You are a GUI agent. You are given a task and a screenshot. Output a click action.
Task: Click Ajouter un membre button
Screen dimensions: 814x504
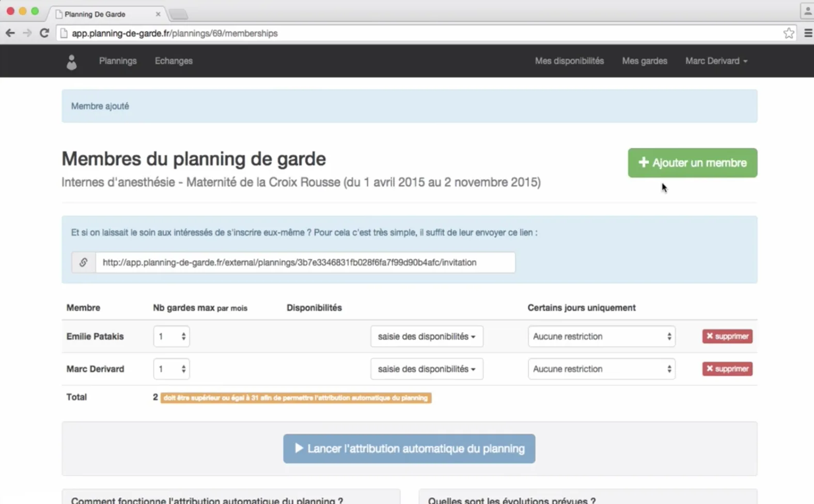pos(693,163)
